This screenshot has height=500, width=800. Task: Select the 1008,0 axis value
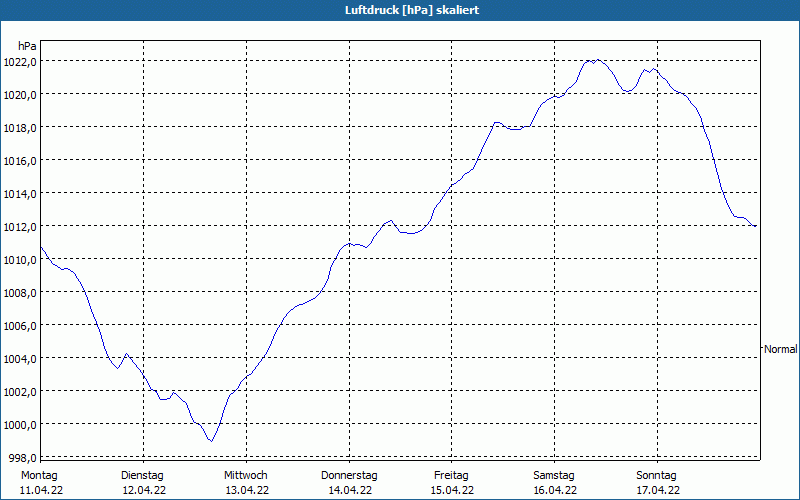coord(20,293)
